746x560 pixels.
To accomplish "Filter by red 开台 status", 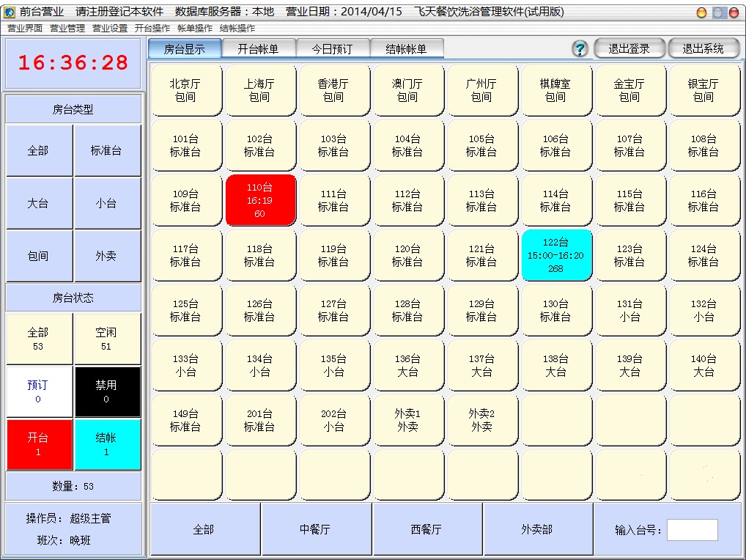I will 38,444.
